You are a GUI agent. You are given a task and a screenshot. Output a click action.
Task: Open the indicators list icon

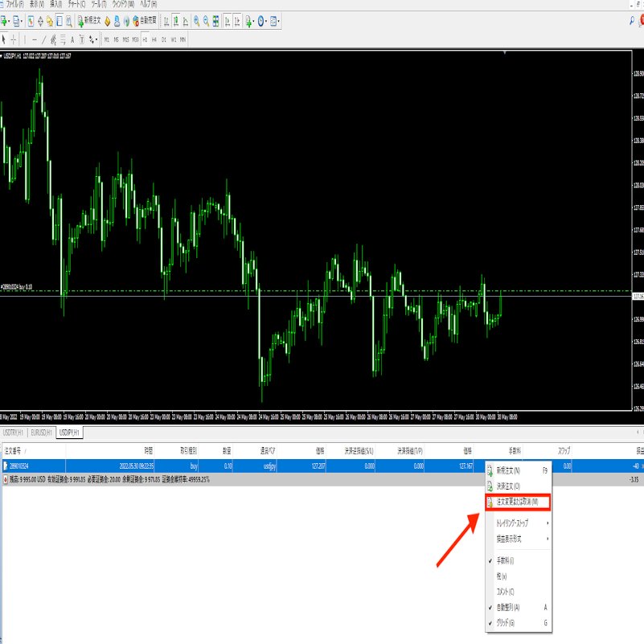[249, 21]
